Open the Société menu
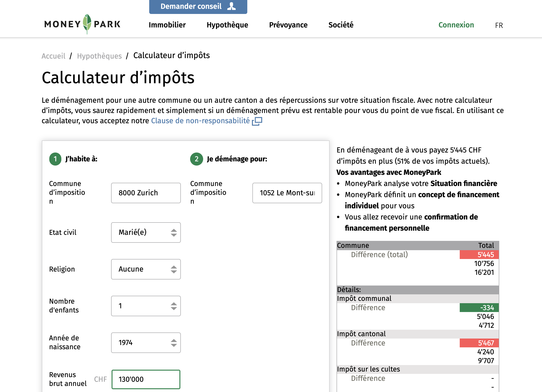This screenshot has height=392, width=542. [341, 25]
